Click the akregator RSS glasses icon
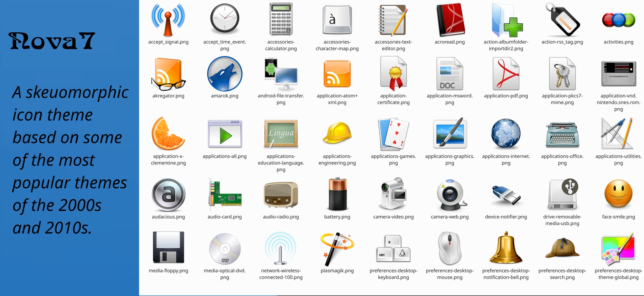This screenshot has height=296, width=644. [x=168, y=74]
